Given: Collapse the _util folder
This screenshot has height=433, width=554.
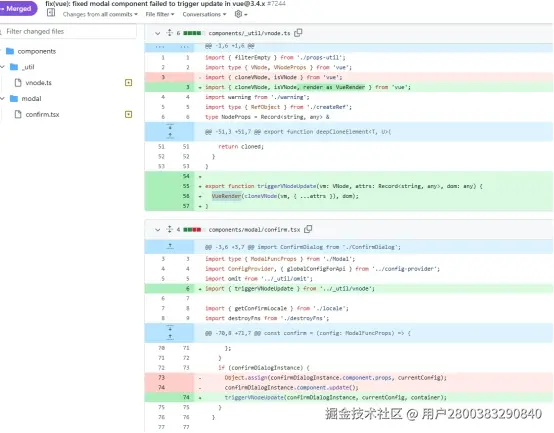Looking at the screenshot, I should point(2,67).
